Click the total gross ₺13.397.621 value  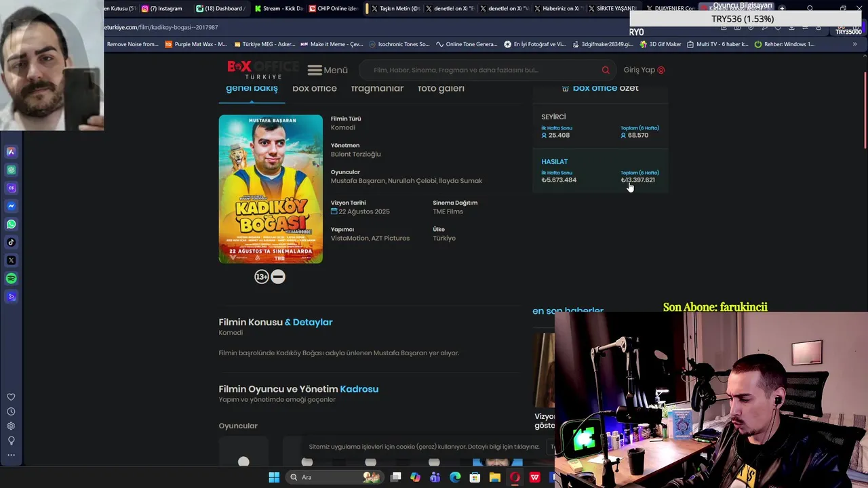(638, 180)
